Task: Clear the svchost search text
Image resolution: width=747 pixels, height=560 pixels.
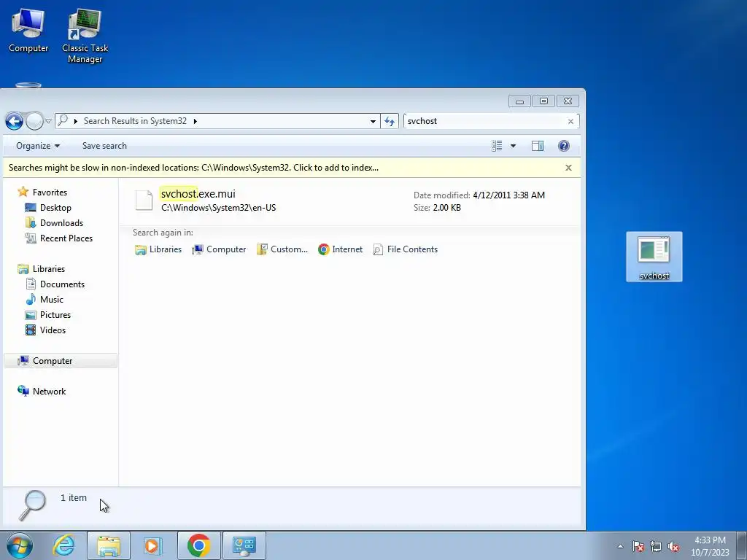Action: 570,122
